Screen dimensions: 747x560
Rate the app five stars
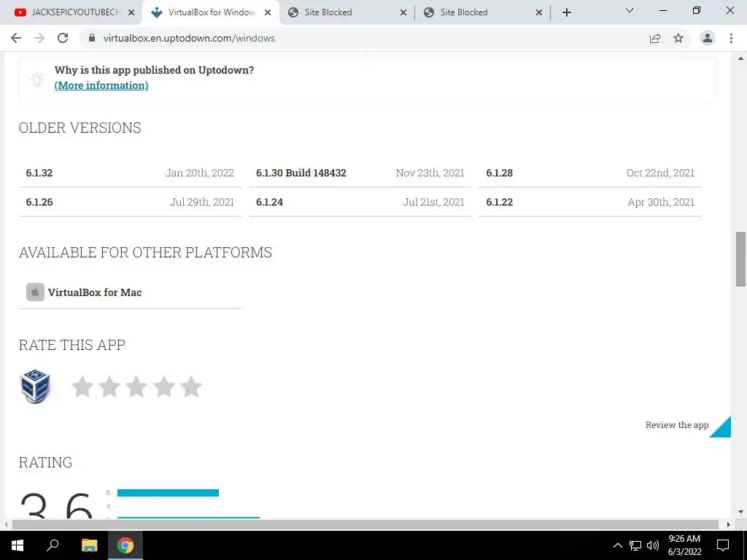click(x=191, y=386)
